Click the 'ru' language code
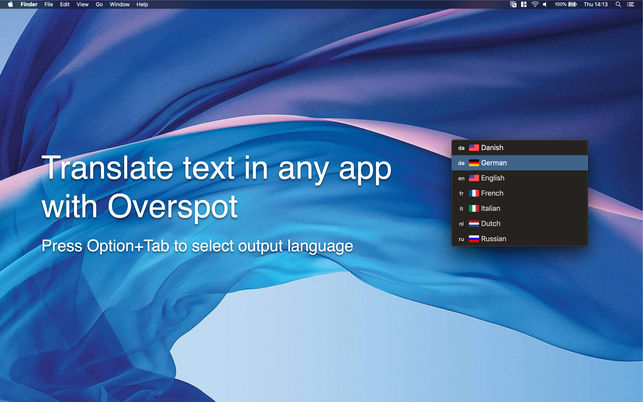Viewport: 643px width, 402px height. [461, 239]
